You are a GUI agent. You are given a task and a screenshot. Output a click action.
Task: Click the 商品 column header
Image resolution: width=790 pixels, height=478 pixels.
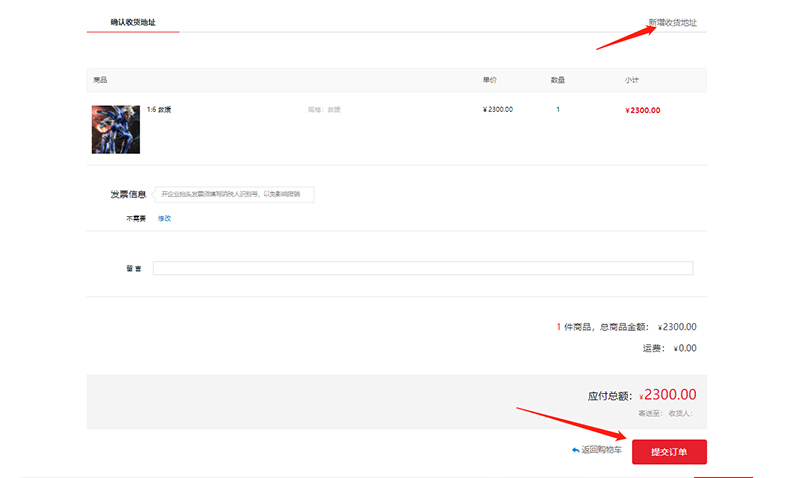[100, 80]
